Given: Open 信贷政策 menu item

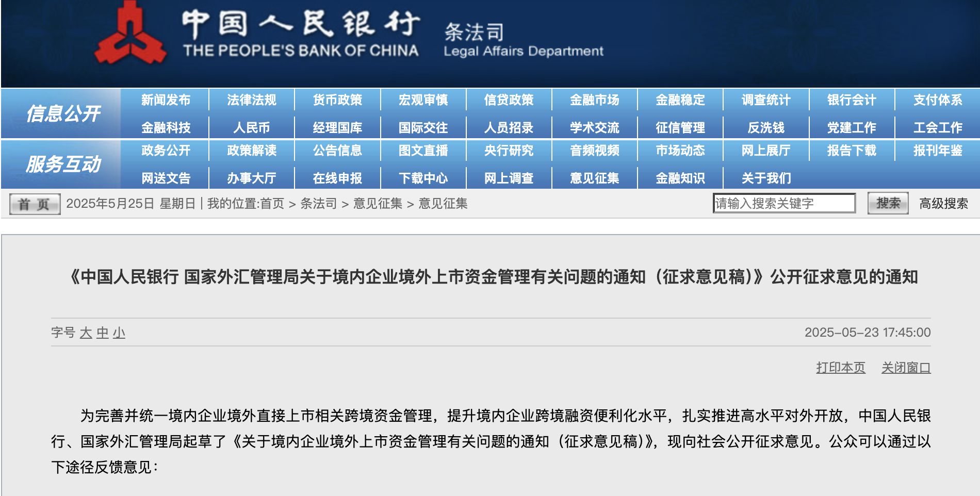Looking at the screenshot, I should (509, 100).
